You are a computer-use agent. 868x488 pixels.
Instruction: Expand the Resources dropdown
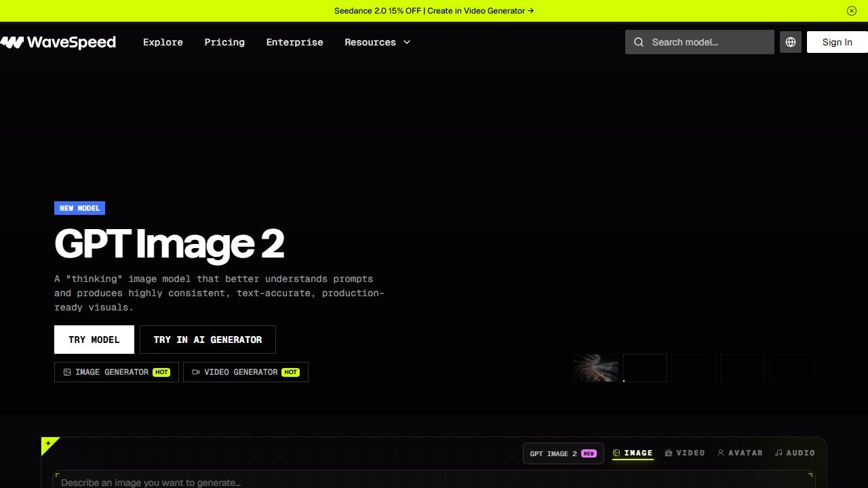pyautogui.click(x=378, y=42)
